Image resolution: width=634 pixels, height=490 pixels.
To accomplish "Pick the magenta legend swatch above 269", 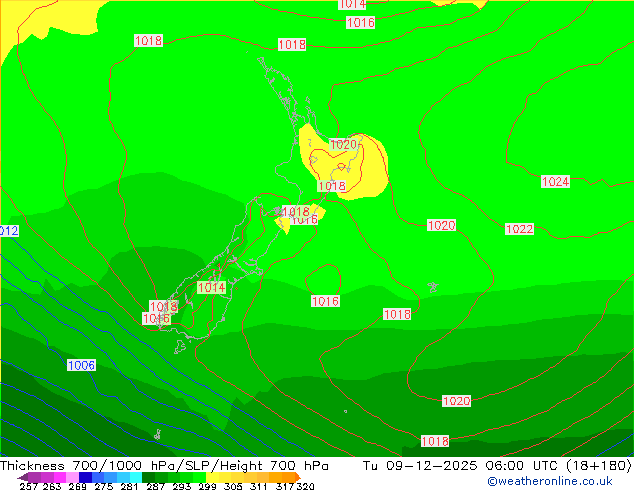I will click(x=60, y=477).
